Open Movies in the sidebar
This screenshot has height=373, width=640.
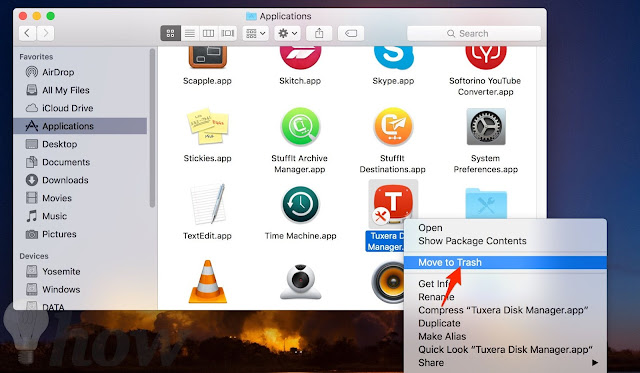click(80, 198)
